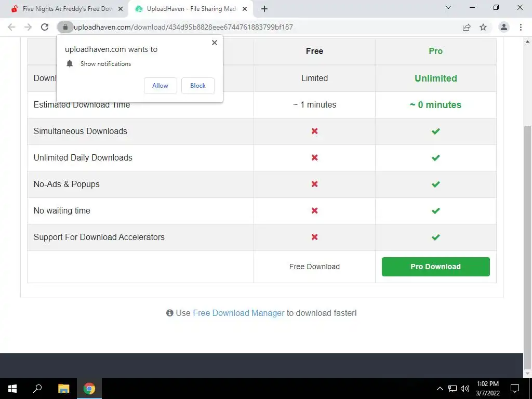Open File Explorer from the taskbar
This screenshot has width=532, height=399.
(63, 389)
